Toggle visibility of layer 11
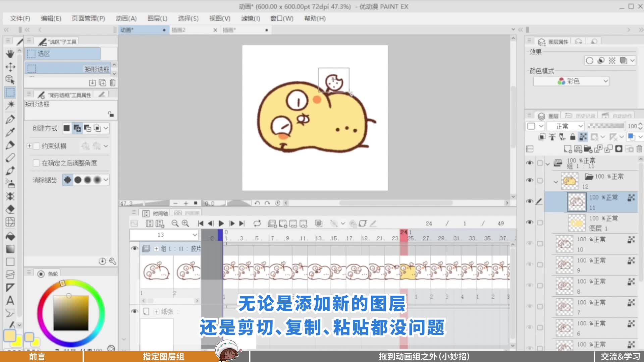Image resolution: width=644 pixels, height=362 pixels. [530, 201]
